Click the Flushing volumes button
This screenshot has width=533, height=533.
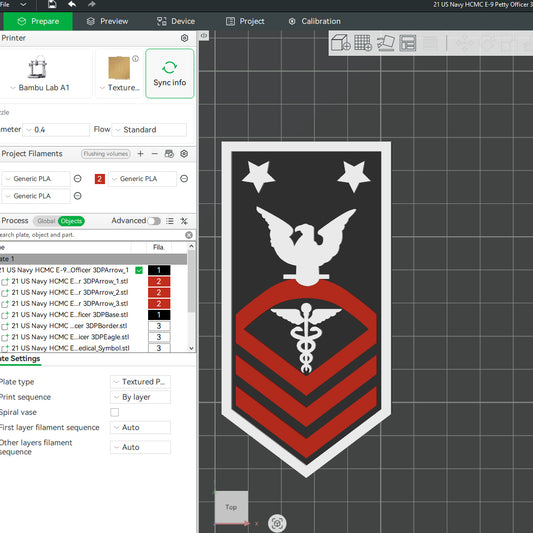pyautogui.click(x=106, y=154)
